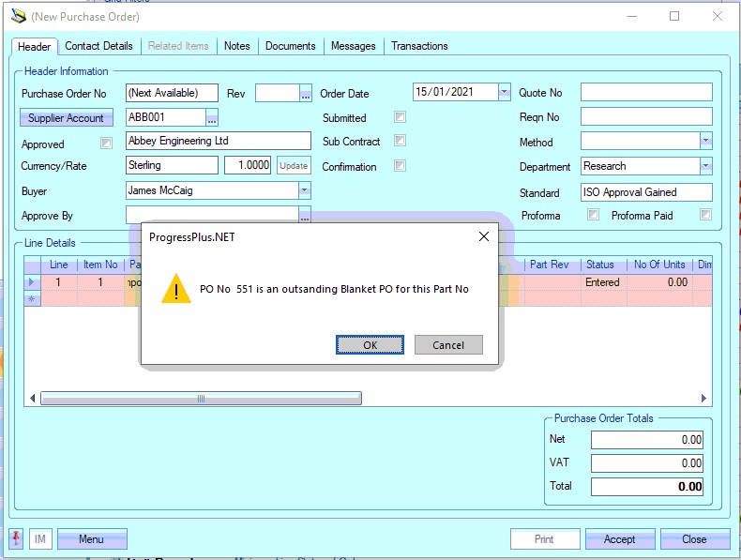Click the purchase order window title icon

point(18,16)
